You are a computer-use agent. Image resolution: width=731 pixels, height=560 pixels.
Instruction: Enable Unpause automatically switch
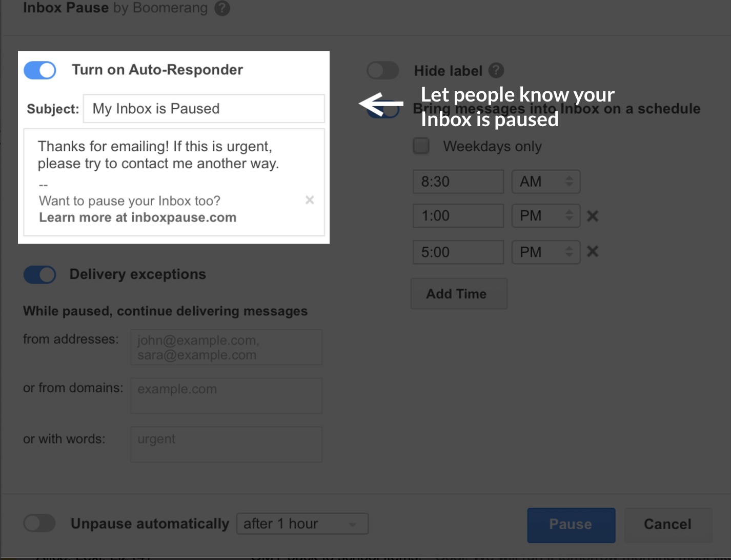40,524
